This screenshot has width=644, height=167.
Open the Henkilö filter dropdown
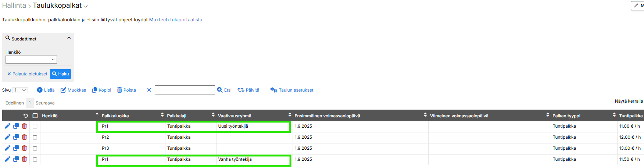(x=31, y=60)
